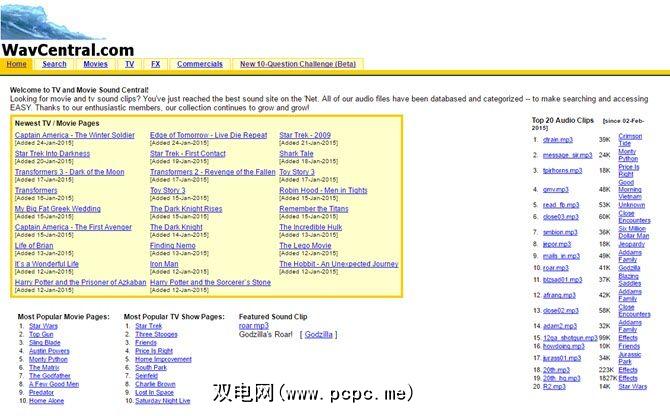Visit The Lego Movie page
The height and width of the screenshot is (416, 670).
click(x=305, y=245)
